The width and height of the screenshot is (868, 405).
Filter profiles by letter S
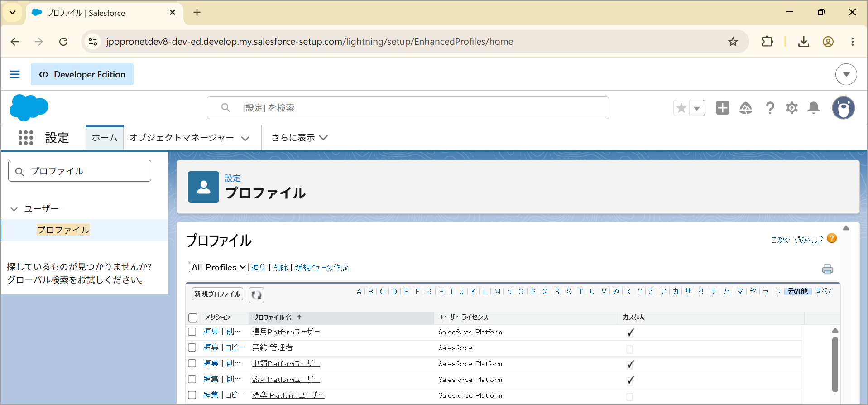coord(569,291)
